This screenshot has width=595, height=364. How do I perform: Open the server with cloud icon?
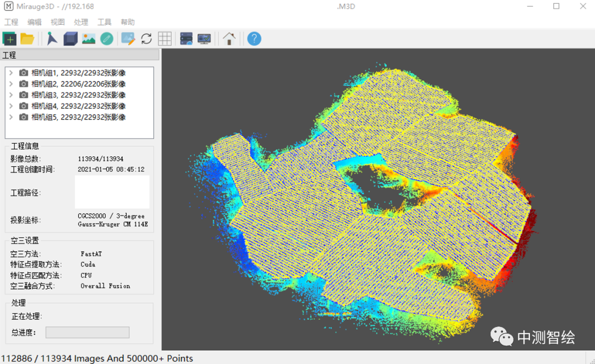point(186,39)
